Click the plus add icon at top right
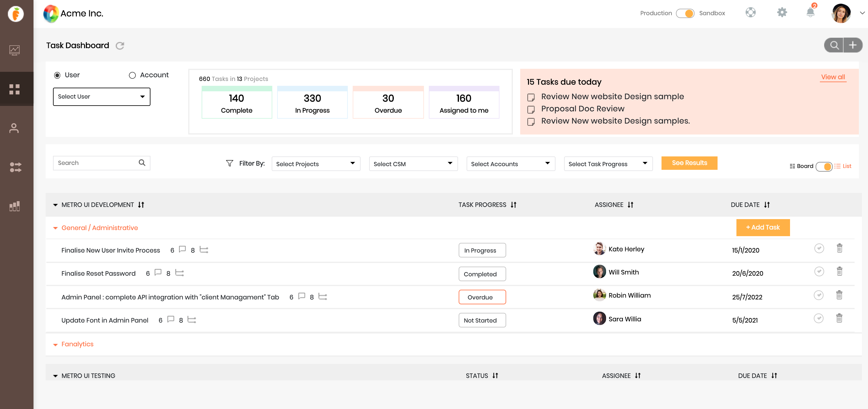Screen dimensions: 868x409 [x=852, y=45]
